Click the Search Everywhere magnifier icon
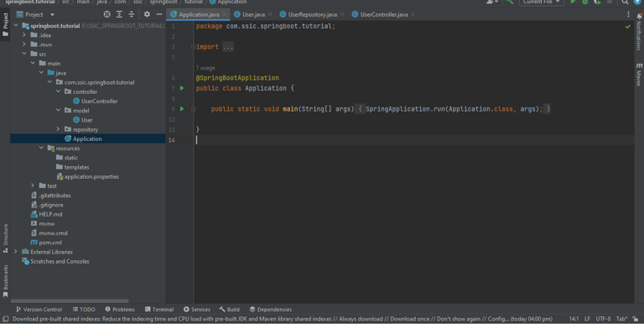644x324 pixels. [x=625, y=2]
